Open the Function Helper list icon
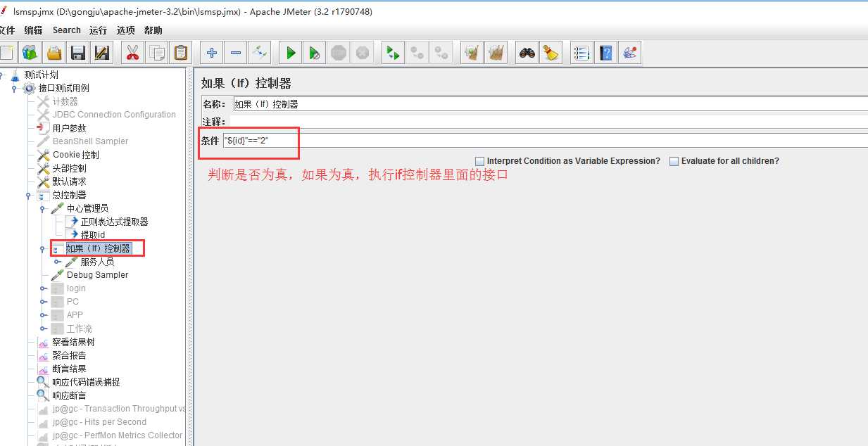 pos(581,53)
